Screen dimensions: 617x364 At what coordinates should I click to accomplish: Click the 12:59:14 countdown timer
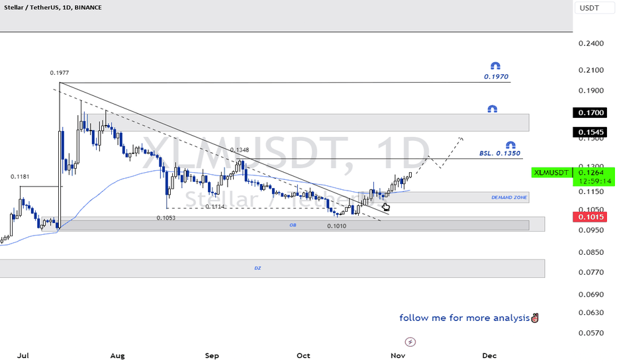[x=594, y=181]
